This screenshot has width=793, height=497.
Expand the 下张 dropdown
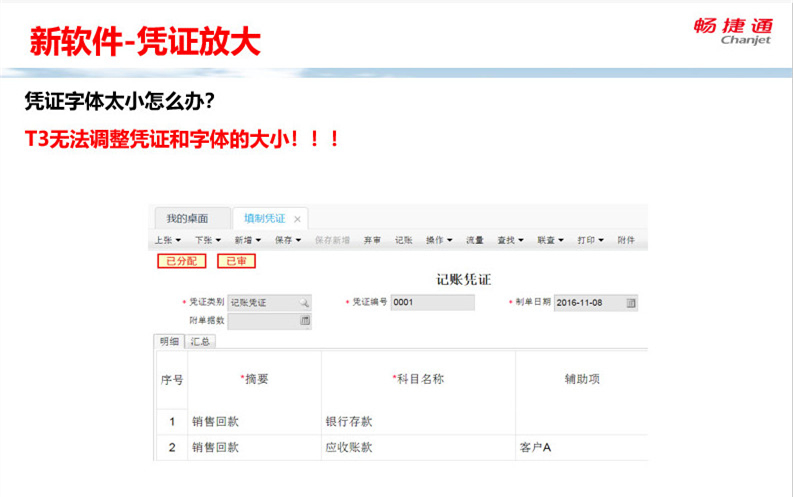click(208, 240)
